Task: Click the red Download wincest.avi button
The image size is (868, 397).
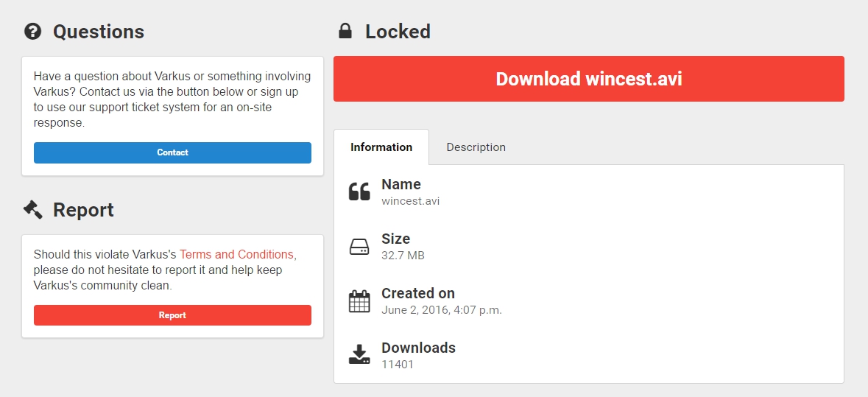Action: coord(589,79)
